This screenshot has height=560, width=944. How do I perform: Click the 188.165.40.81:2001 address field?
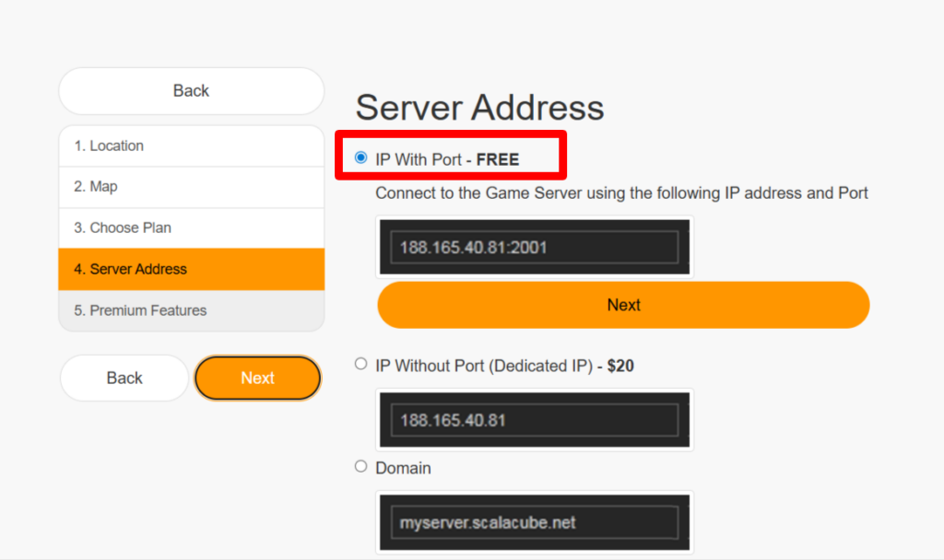534,247
